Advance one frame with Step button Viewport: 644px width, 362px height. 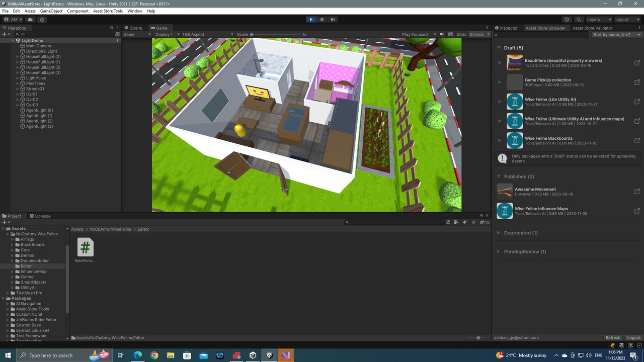(333, 20)
